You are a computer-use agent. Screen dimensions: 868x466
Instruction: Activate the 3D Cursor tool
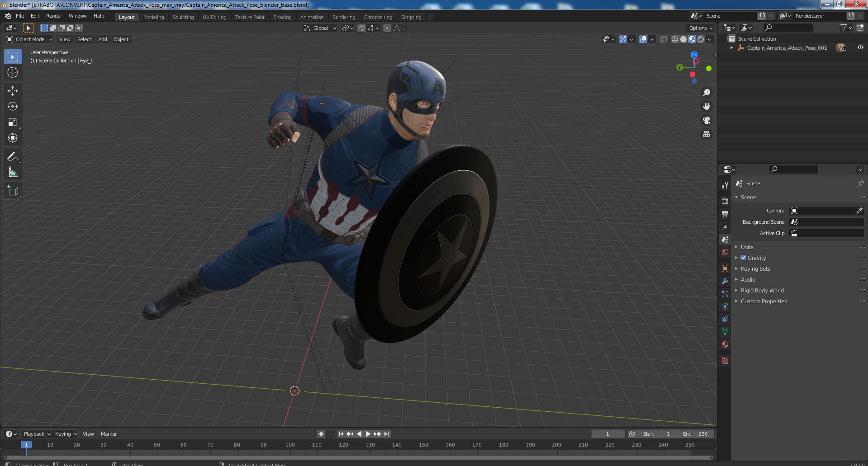(13, 72)
